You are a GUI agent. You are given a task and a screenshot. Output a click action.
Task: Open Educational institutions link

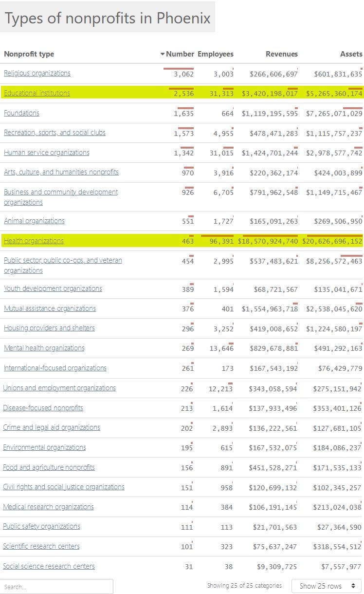pos(37,93)
